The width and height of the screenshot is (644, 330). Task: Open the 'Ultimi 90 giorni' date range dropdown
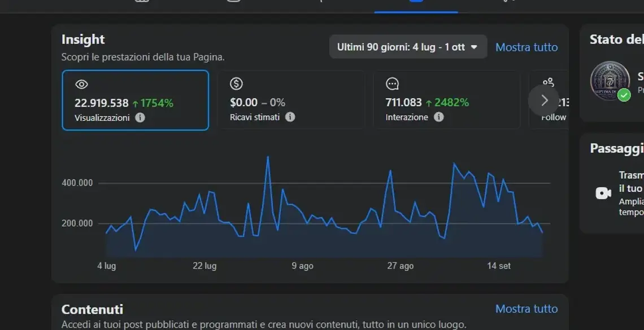[x=408, y=47]
